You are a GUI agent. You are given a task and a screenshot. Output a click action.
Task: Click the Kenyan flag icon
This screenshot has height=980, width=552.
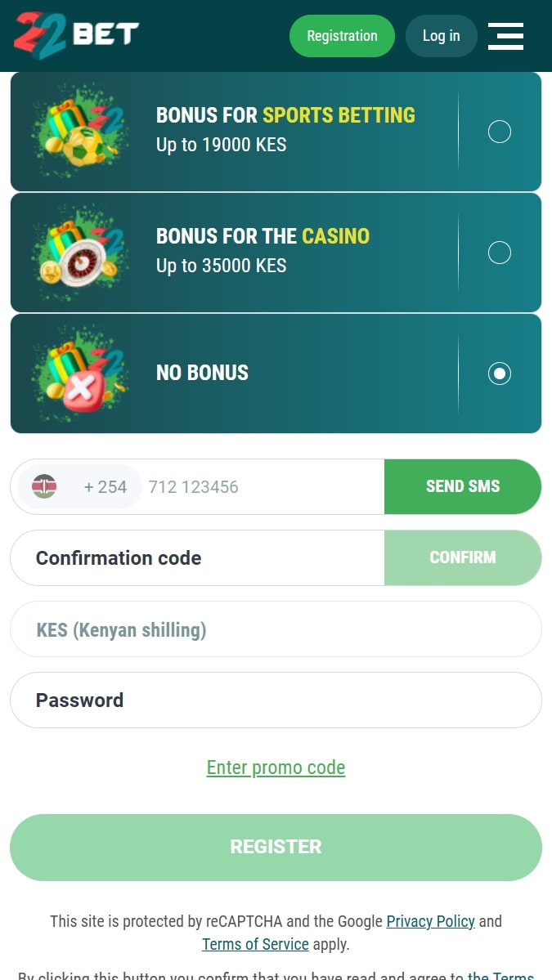pos(44,486)
